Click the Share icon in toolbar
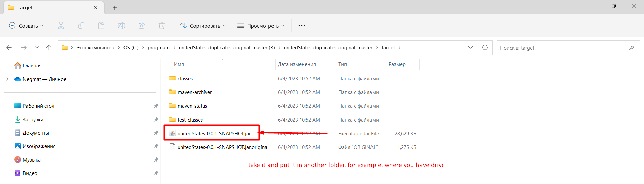This screenshot has width=644, height=184. pyautogui.click(x=142, y=26)
